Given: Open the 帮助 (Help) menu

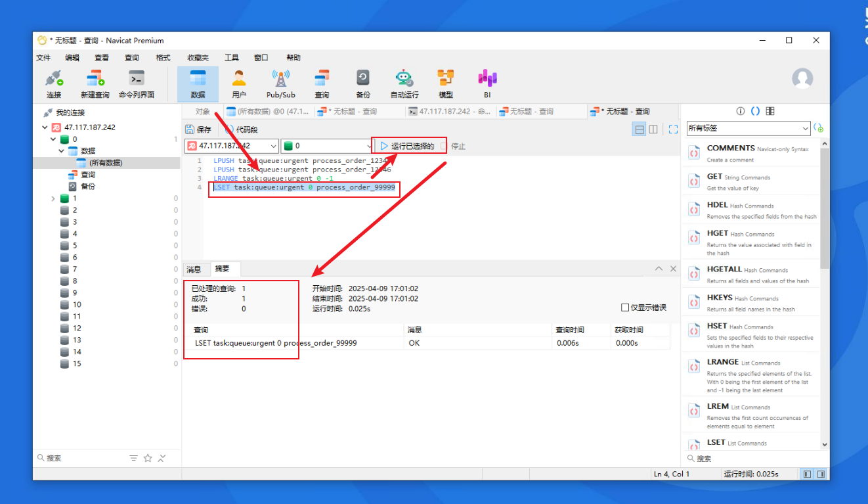Looking at the screenshot, I should click(x=293, y=58).
